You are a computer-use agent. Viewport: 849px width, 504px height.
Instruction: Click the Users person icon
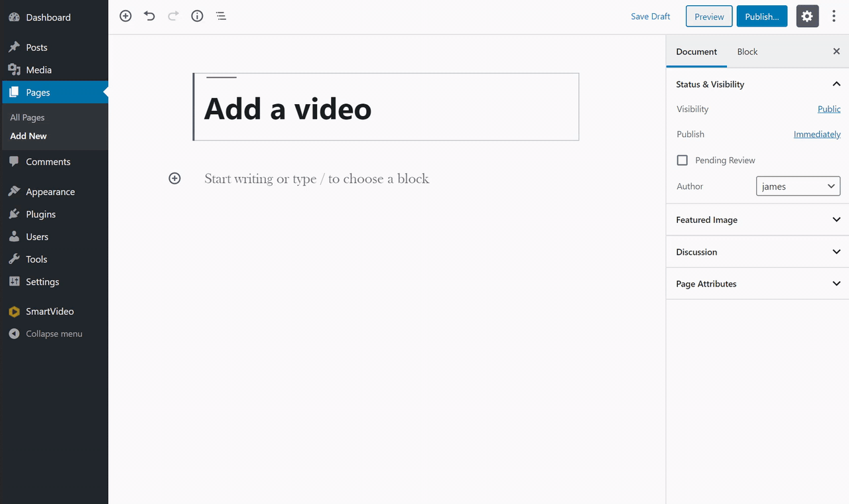(x=14, y=236)
